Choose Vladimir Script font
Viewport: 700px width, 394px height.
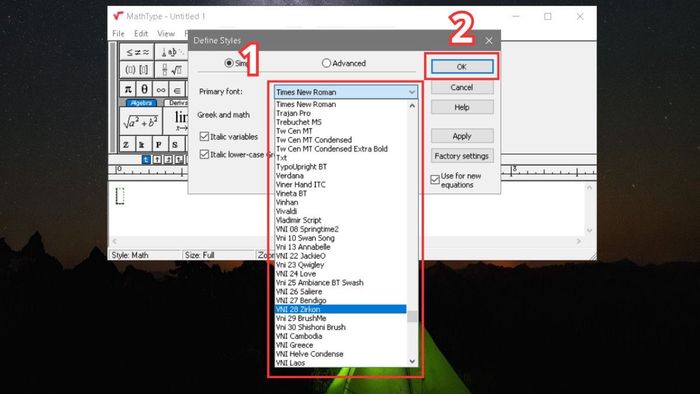click(x=341, y=220)
